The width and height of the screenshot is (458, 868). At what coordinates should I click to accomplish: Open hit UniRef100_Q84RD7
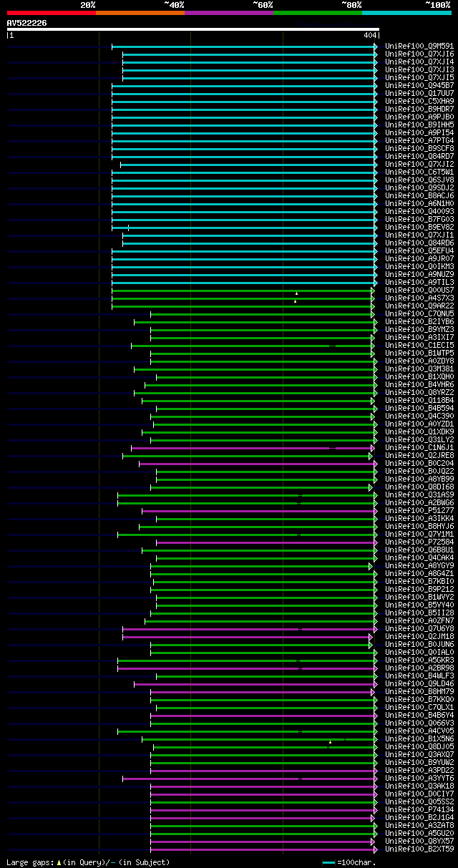pos(419,157)
